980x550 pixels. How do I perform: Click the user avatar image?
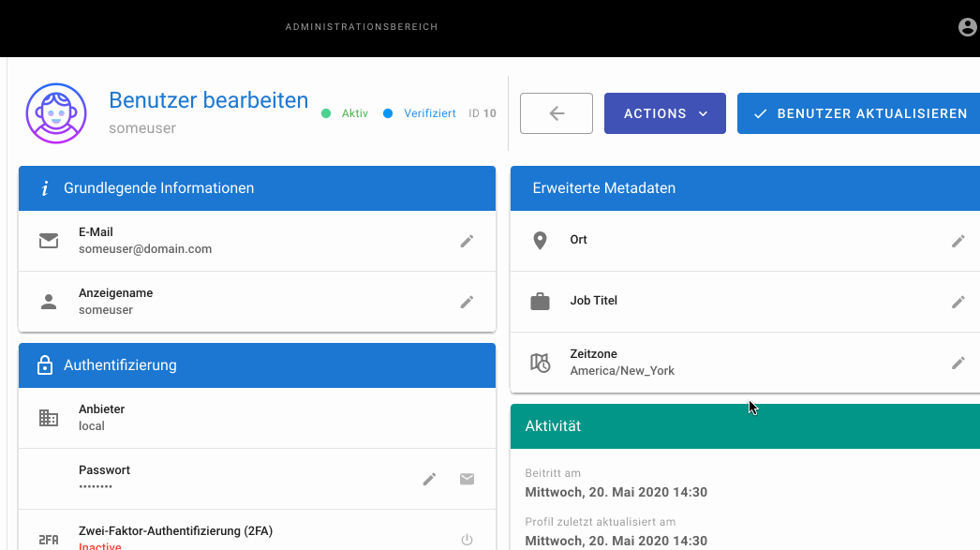(x=56, y=113)
